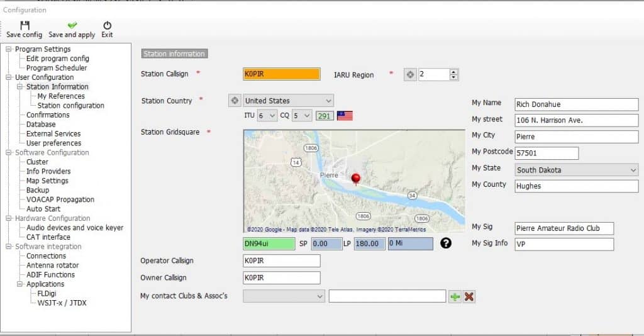This screenshot has width=644, height=336.
Task: Click the Exit power icon
Action: coord(107,26)
